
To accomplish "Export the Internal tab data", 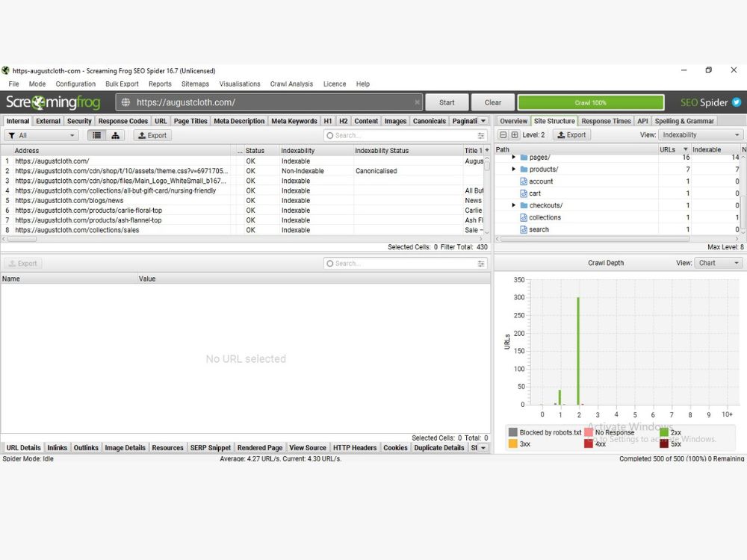I will coord(152,135).
